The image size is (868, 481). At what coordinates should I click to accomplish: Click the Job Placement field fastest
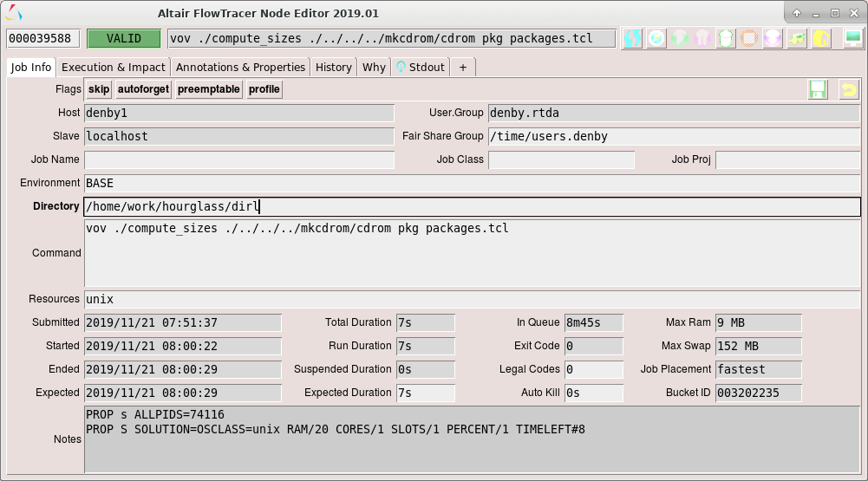click(x=759, y=369)
